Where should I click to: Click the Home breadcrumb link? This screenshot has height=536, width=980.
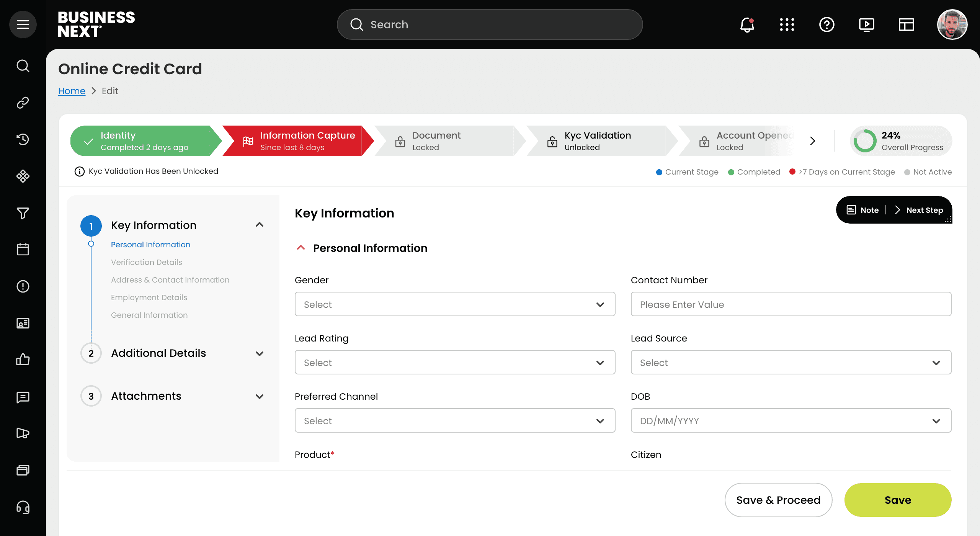tap(72, 91)
